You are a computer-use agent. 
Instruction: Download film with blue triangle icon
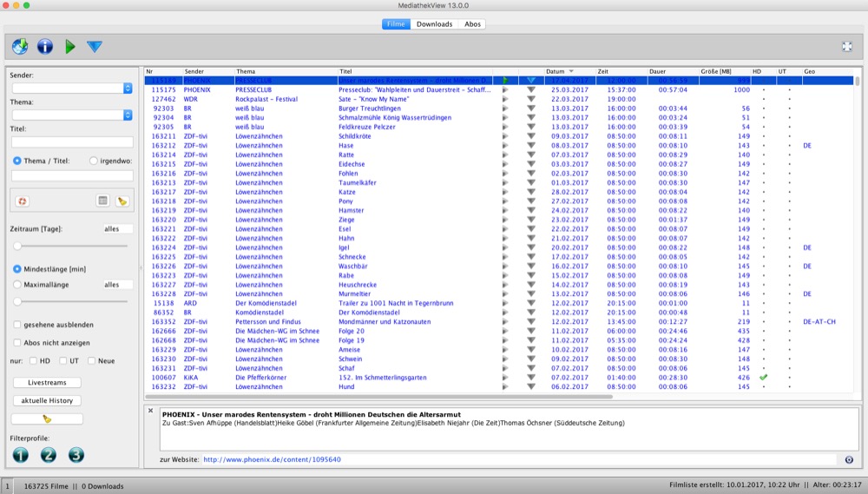click(95, 47)
